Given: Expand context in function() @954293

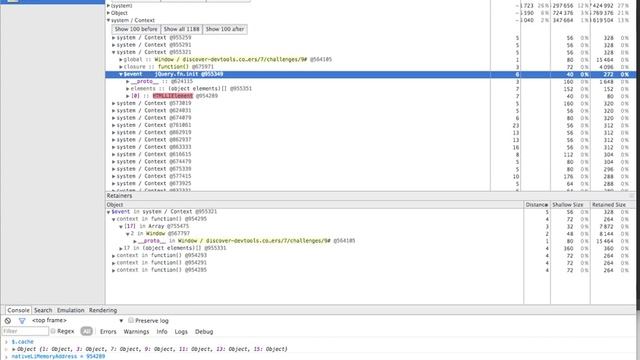Looking at the screenshot, I should point(114,256).
